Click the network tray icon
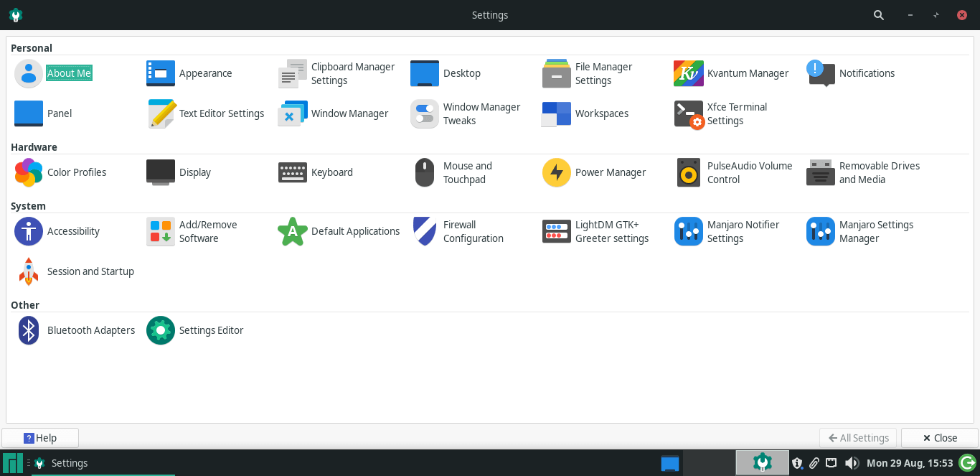The height and width of the screenshot is (476, 980). tap(831, 463)
